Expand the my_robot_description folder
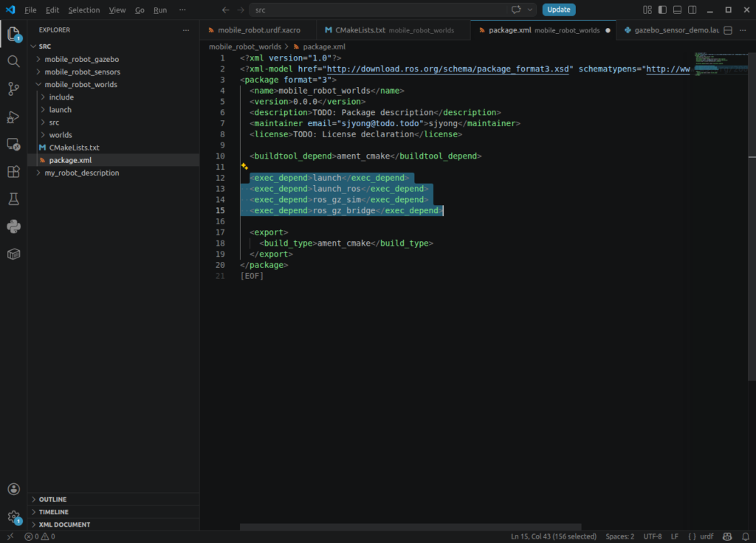The width and height of the screenshot is (756, 543). [38, 173]
